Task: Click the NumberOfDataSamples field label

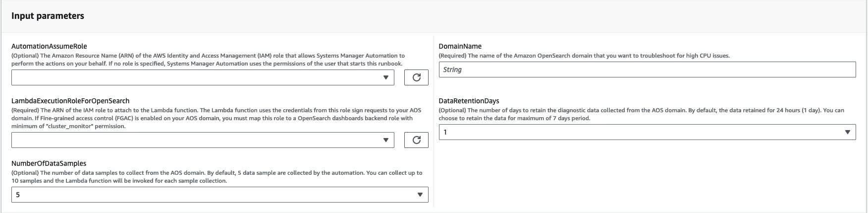Action: pos(49,163)
